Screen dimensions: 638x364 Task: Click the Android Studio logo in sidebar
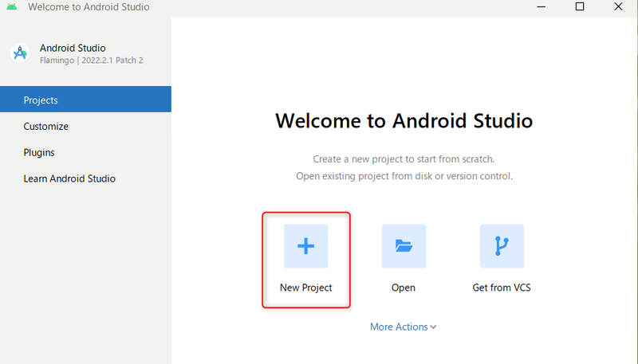click(x=20, y=53)
